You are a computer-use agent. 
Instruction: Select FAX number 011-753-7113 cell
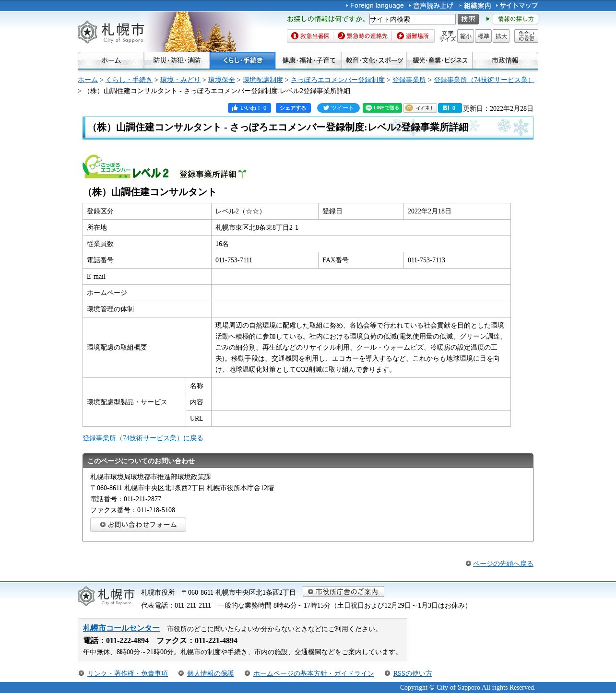tap(457, 260)
